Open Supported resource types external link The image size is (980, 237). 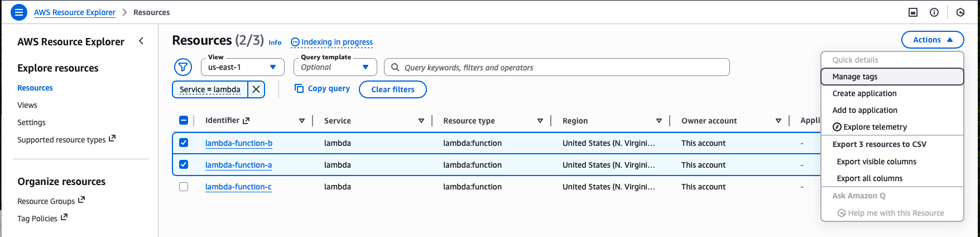point(112,138)
